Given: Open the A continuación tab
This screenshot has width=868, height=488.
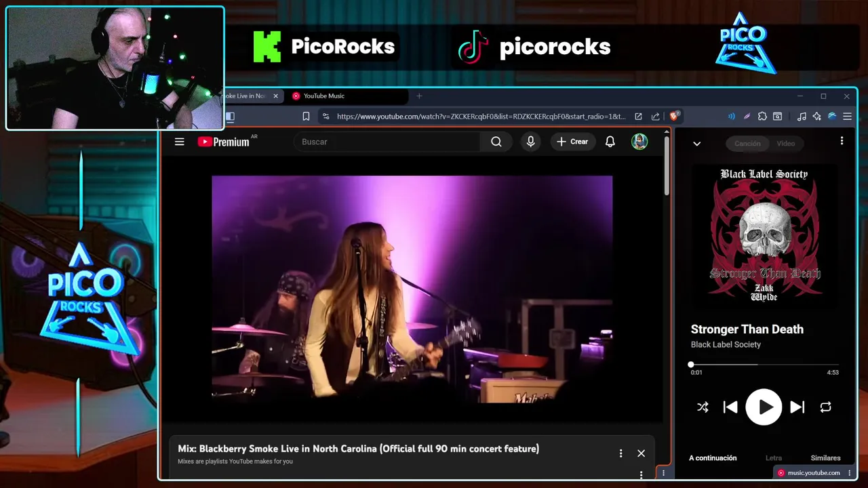Looking at the screenshot, I should point(713,458).
